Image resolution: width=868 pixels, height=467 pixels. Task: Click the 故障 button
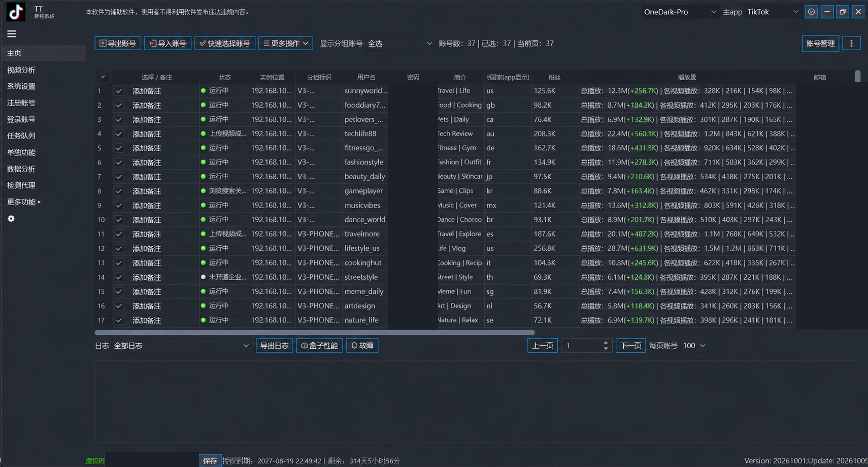362,346
